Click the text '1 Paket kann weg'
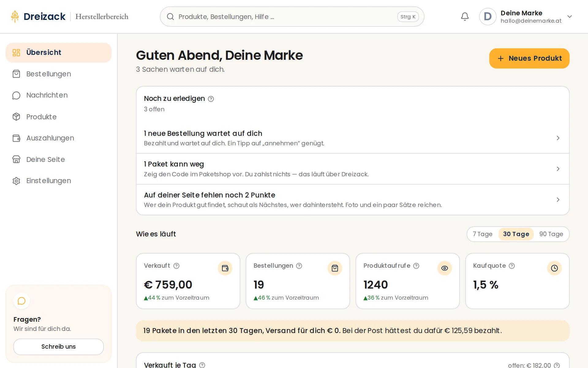This screenshot has width=588, height=368. click(x=174, y=164)
